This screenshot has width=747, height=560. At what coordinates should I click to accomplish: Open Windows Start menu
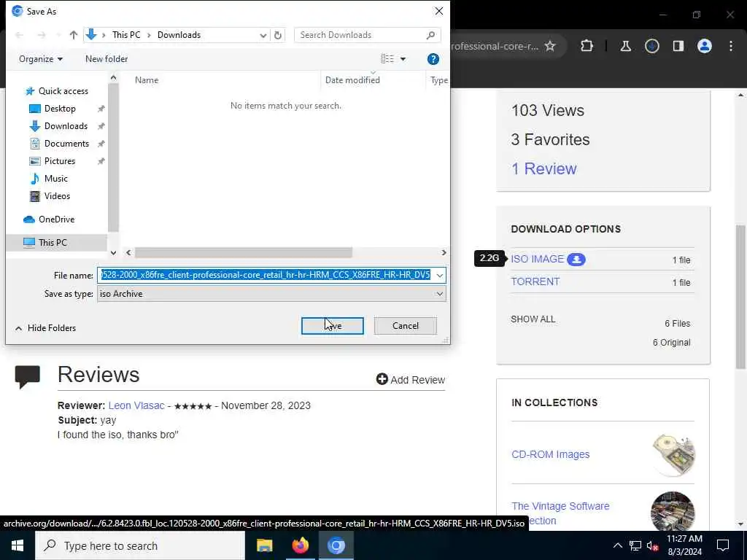click(x=18, y=545)
